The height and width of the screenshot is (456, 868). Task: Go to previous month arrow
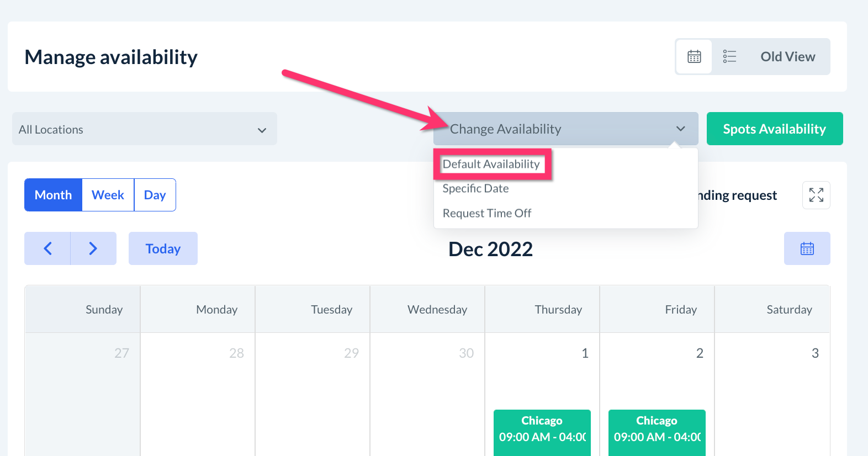47,248
